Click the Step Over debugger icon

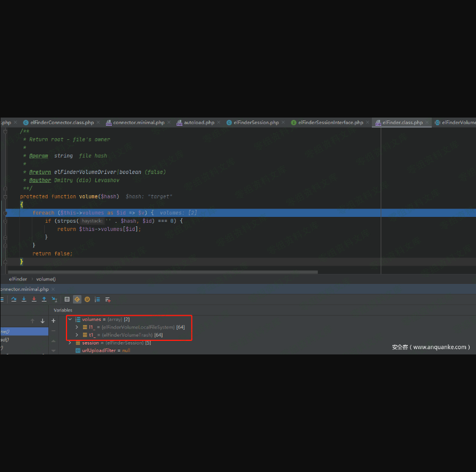(x=14, y=299)
